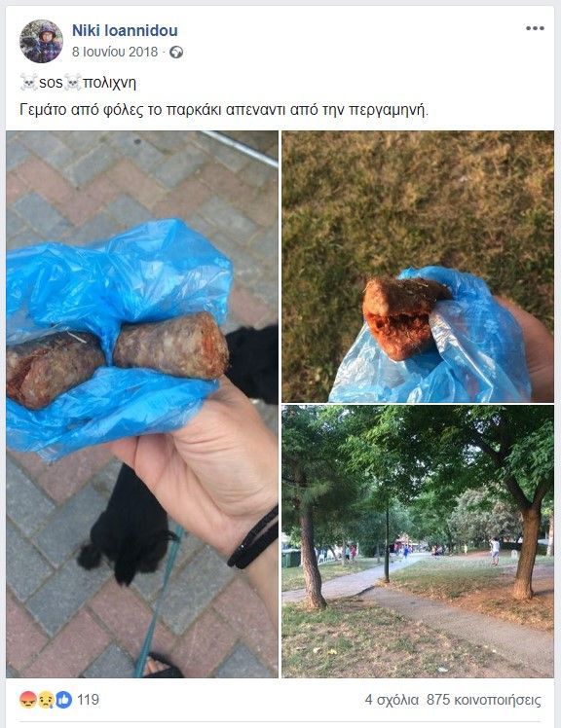Click the angry reaction emoji
Viewport: 561px width, 728px height.
click(28, 699)
